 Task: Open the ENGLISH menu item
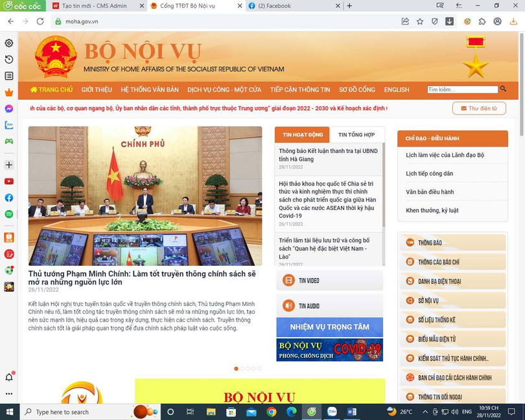[397, 90]
